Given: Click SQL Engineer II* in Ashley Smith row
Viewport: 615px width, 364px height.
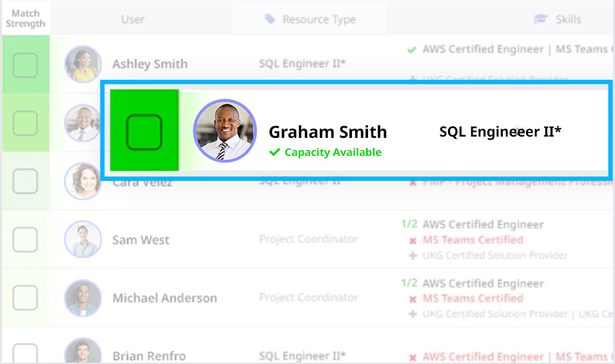Looking at the screenshot, I should click(302, 64).
